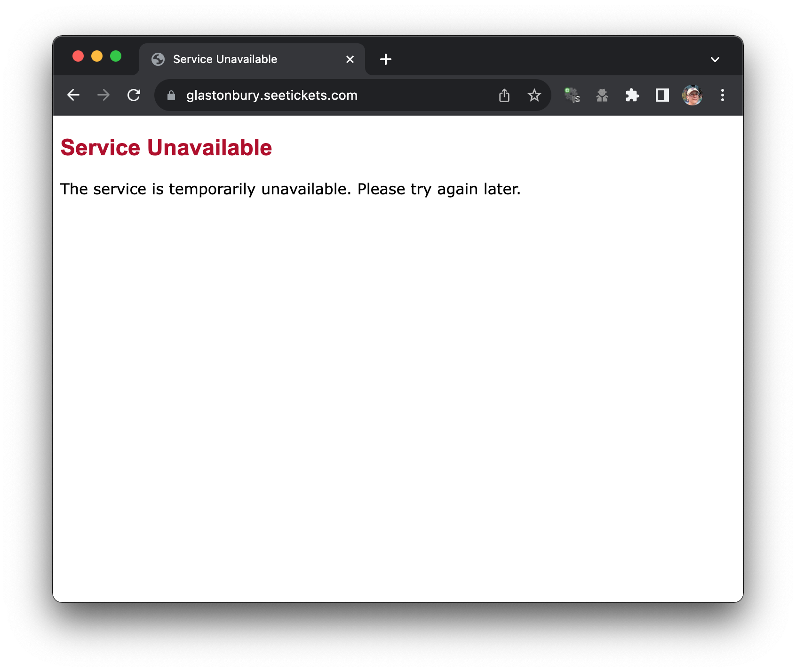Click the 'temporarily unavailable' message text
The image size is (796, 672).
[290, 189]
